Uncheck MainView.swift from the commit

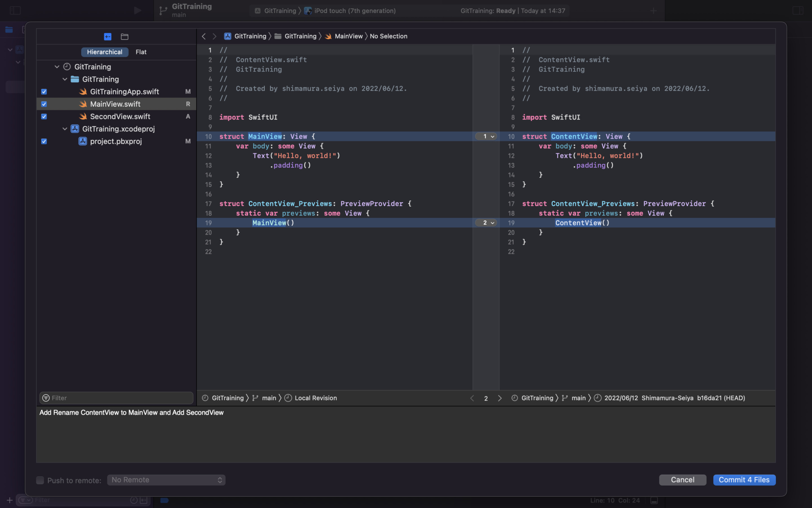(x=44, y=104)
